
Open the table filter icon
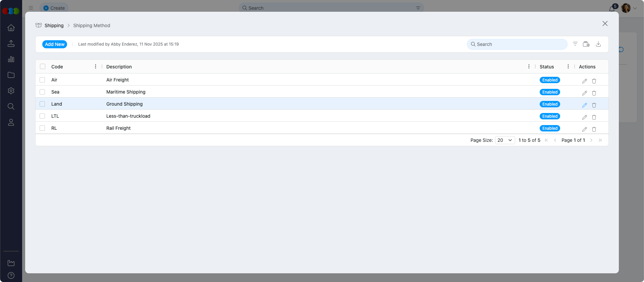(x=575, y=44)
